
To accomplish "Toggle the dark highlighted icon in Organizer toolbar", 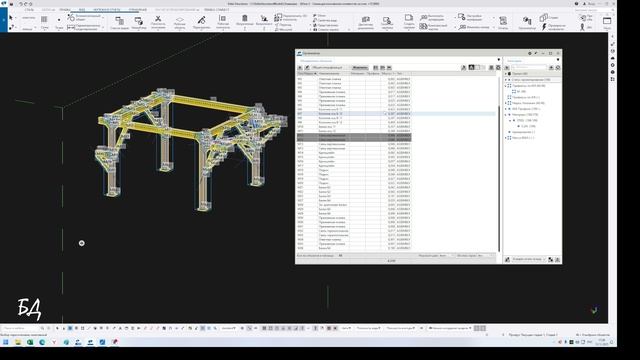I will pyautogui.click(x=471, y=67).
